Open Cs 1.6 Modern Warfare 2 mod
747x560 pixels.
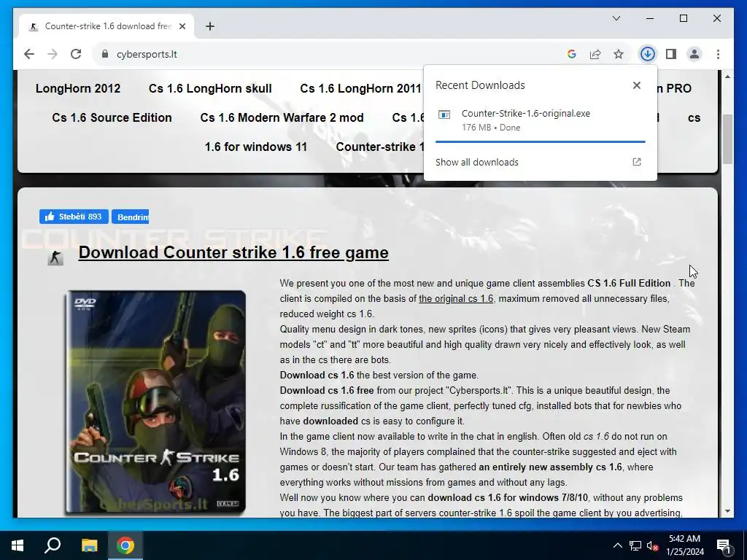(x=282, y=117)
